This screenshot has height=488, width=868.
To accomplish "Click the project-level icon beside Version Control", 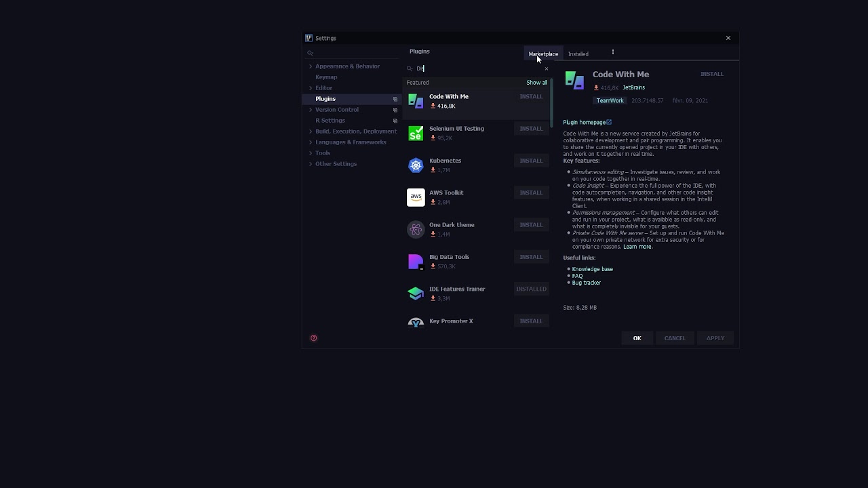I will pos(395,110).
